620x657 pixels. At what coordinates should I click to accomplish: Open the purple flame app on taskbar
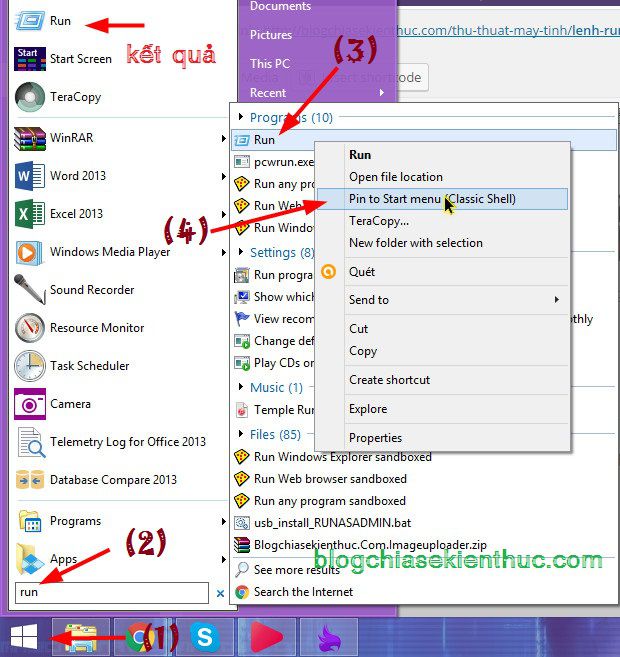click(329, 637)
